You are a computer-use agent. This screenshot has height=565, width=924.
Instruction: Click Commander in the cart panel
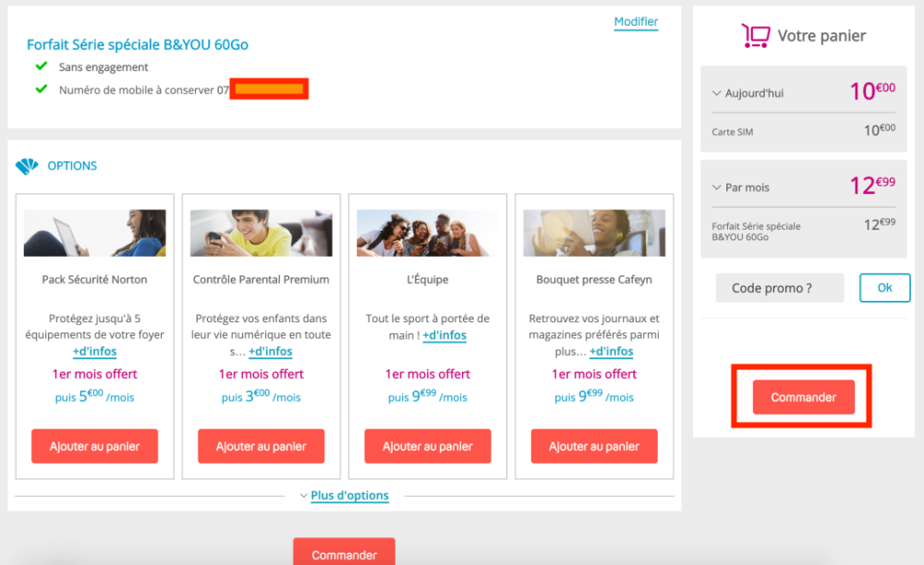tap(803, 397)
